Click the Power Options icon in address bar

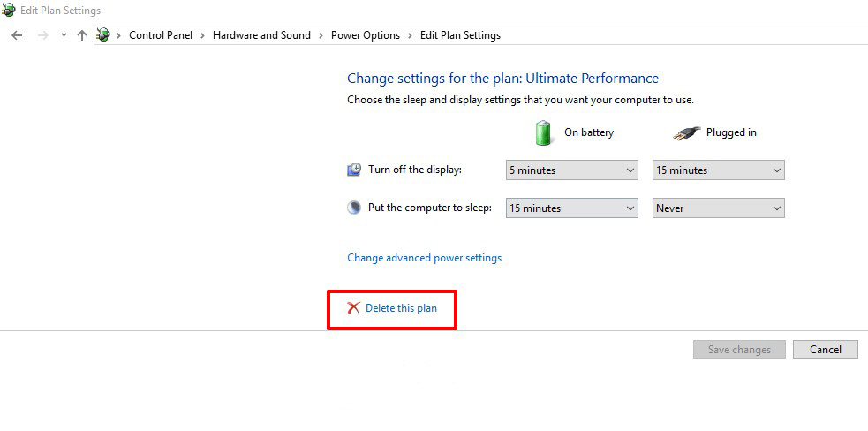tap(103, 35)
